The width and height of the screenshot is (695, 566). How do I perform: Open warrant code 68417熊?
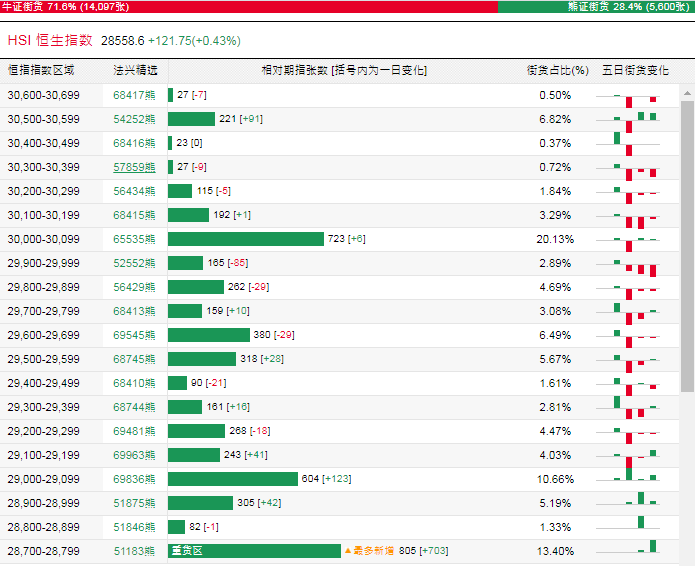tap(134, 95)
